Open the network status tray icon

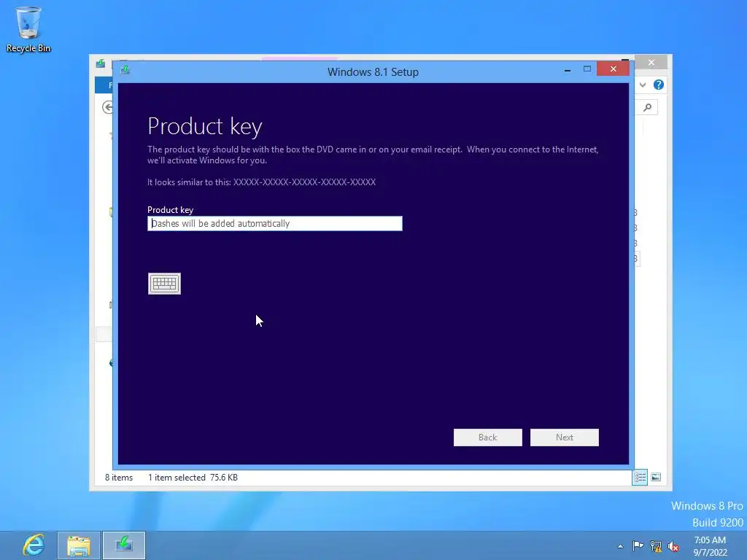pyautogui.click(x=656, y=547)
